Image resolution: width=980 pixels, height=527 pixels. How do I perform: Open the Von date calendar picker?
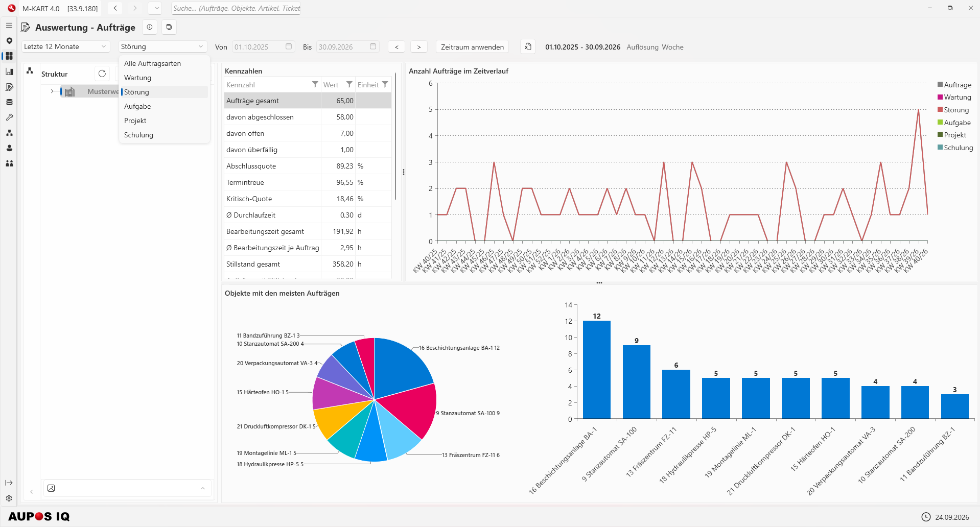coord(289,46)
